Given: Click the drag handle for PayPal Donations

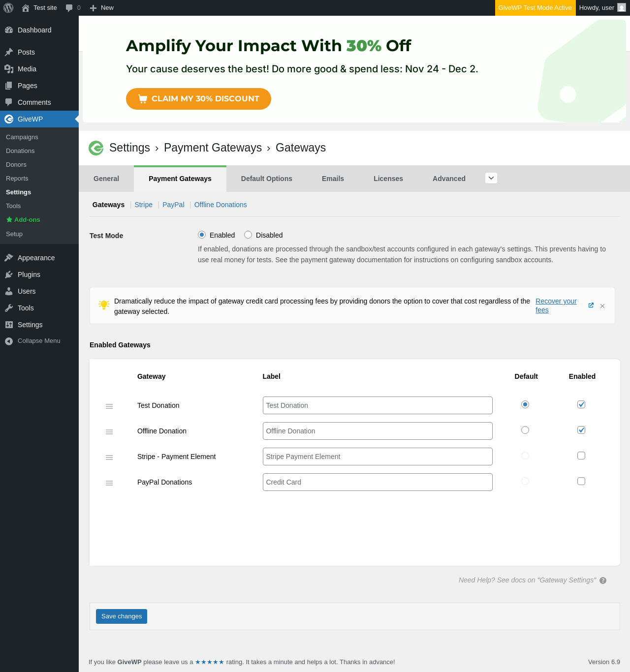Looking at the screenshot, I should (x=109, y=483).
